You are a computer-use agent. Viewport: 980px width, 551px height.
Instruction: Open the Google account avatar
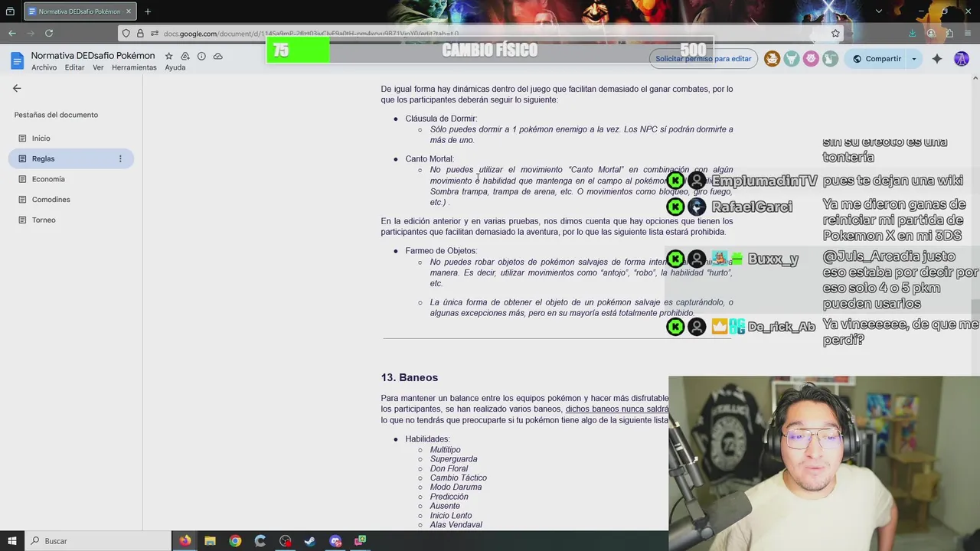click(x=962, y=59)
